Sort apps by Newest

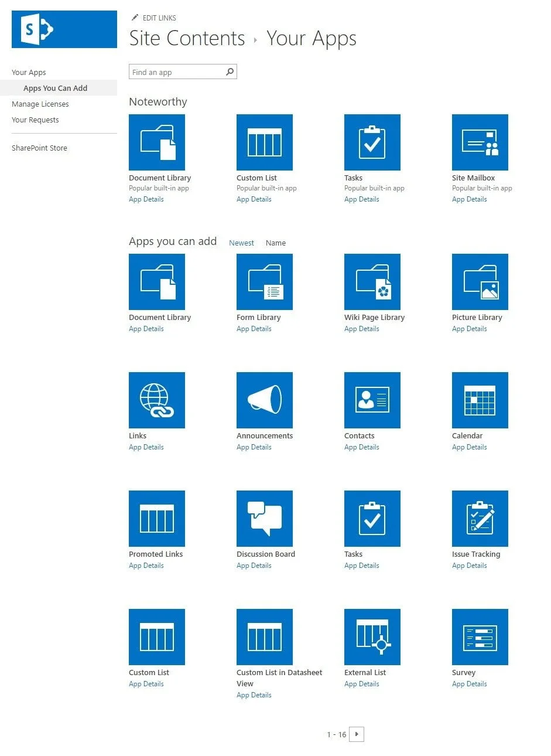coord(241,243)
